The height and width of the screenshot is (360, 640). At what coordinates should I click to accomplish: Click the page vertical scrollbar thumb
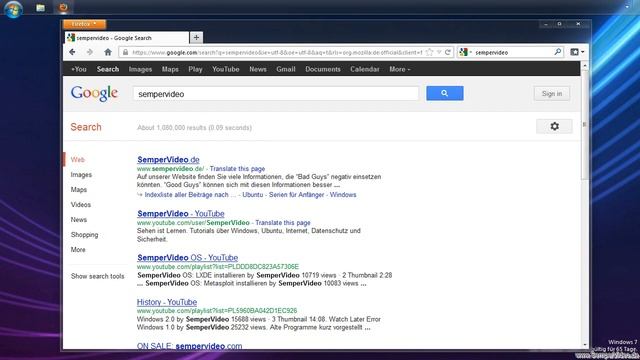584,124
